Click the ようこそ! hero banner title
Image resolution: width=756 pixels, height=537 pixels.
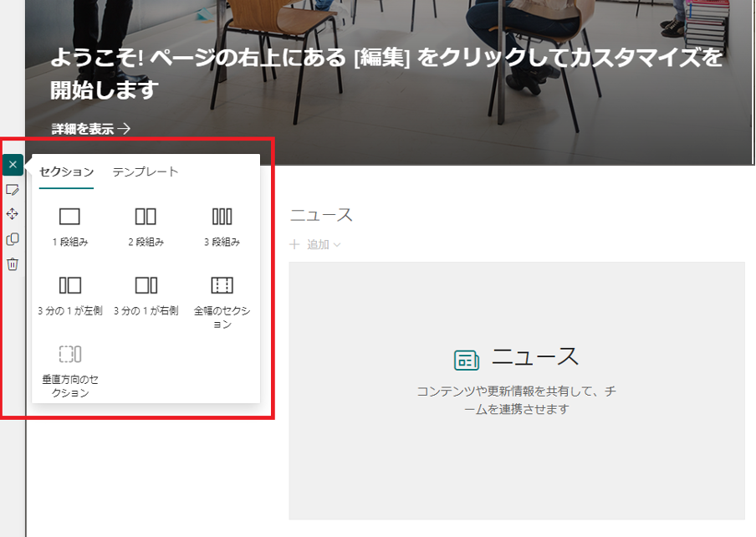click(386, 74)
